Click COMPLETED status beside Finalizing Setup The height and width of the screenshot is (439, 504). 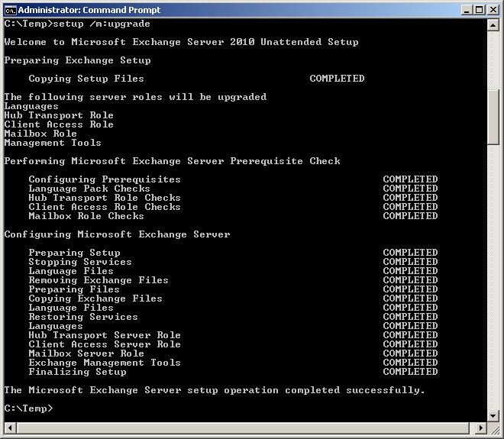410,372
